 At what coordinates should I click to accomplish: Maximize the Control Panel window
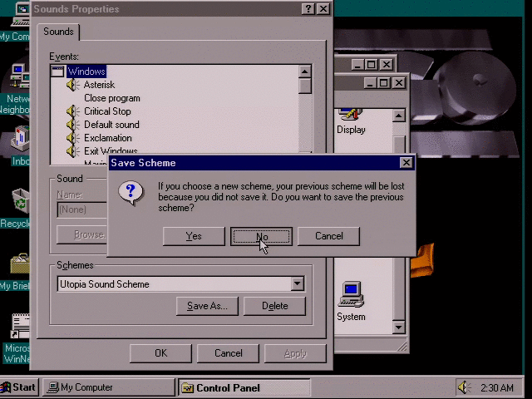[x=384, y=83]
